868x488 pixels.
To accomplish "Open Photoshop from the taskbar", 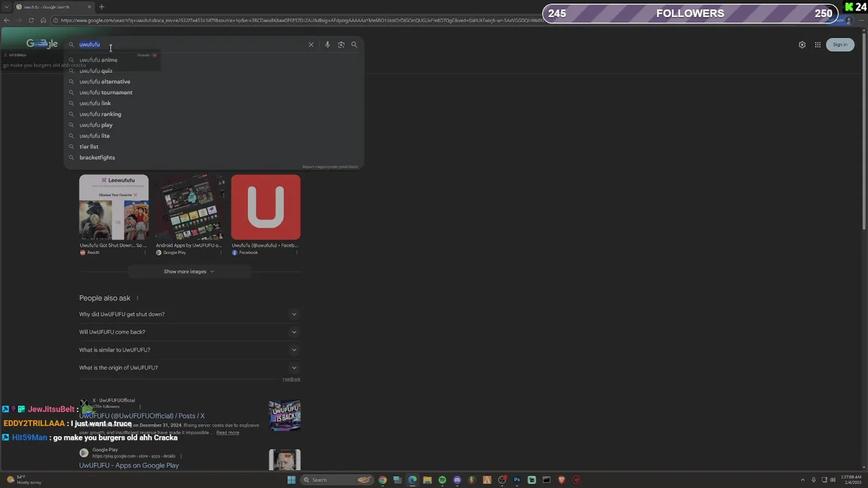I will click(517, 480).
